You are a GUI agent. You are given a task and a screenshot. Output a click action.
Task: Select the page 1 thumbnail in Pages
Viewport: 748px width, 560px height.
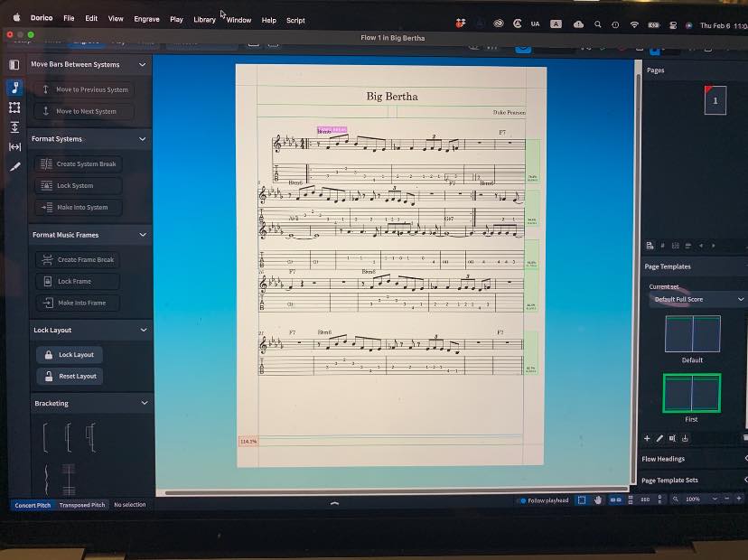pyautogui.click(x=715, y=100)
